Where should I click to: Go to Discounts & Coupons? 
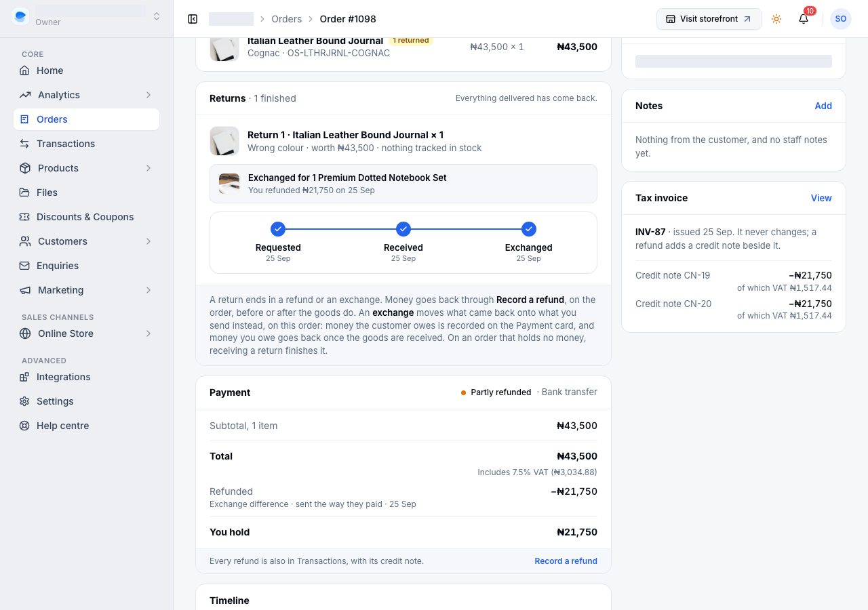[x=87, y=217]
